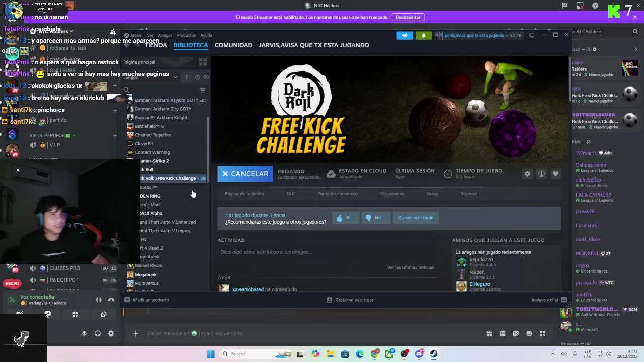Click Steam activity text input field
The height and width of the screenshot is (362, 644).
pyautogui.click(x=327, y=252)
